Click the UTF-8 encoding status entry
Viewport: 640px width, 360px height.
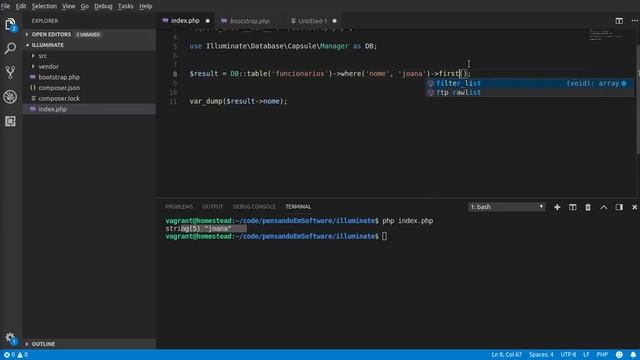[568, 355]
